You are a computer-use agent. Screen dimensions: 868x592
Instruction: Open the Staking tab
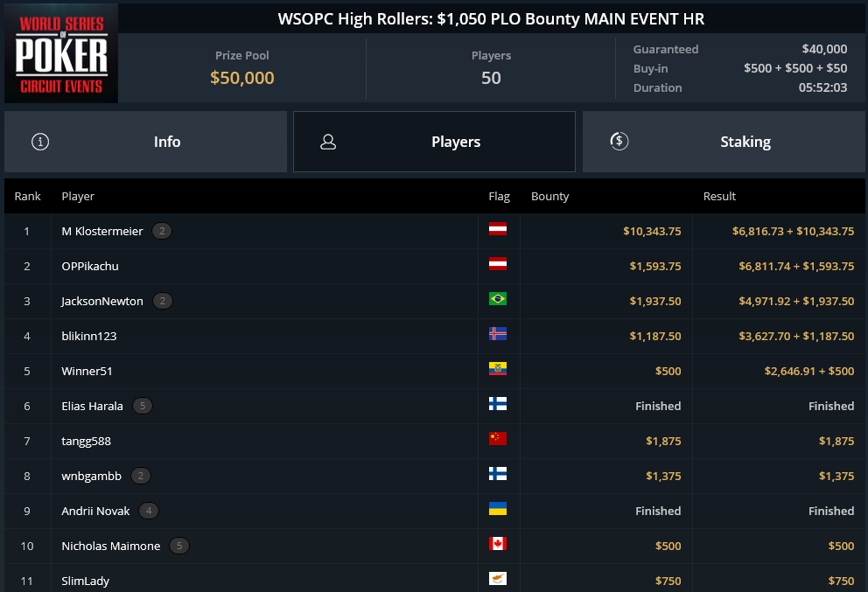(x=724, y=142)
